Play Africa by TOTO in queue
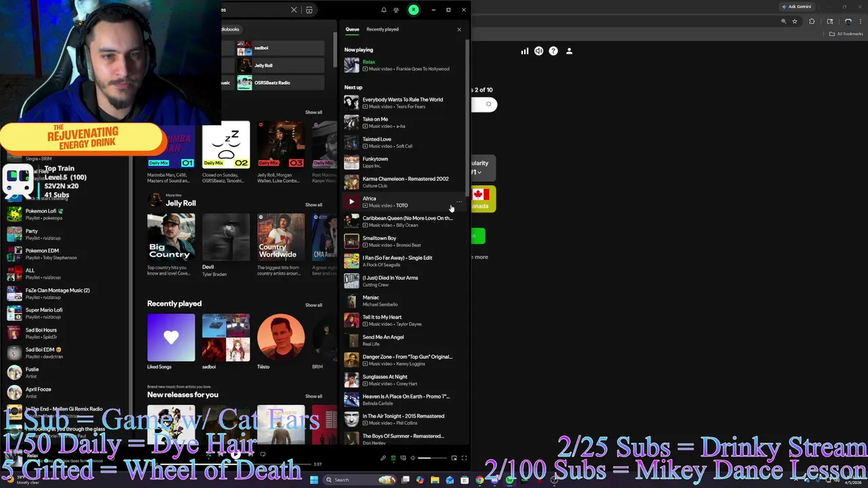Viewport: 868px width, 488px height. click(351, 201)
